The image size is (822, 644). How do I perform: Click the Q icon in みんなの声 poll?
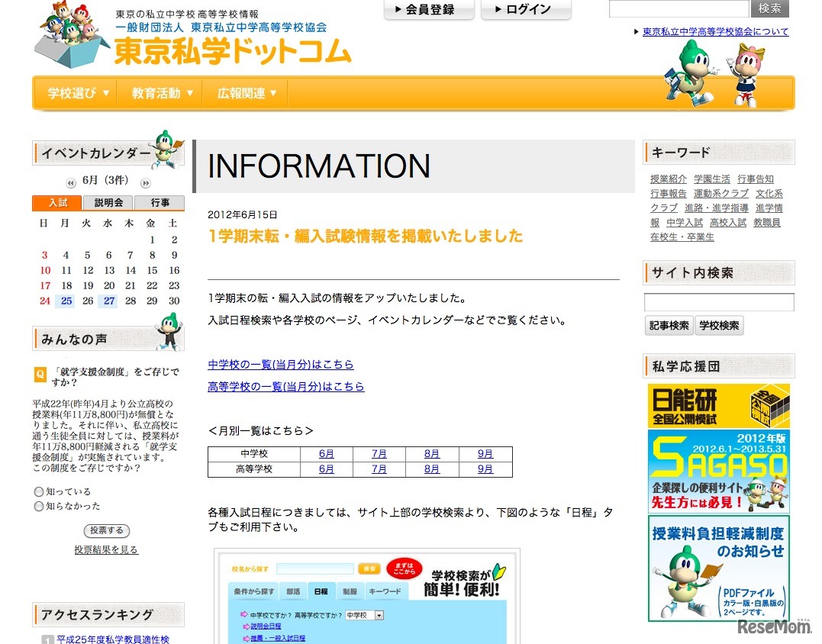tap(40, 374)
